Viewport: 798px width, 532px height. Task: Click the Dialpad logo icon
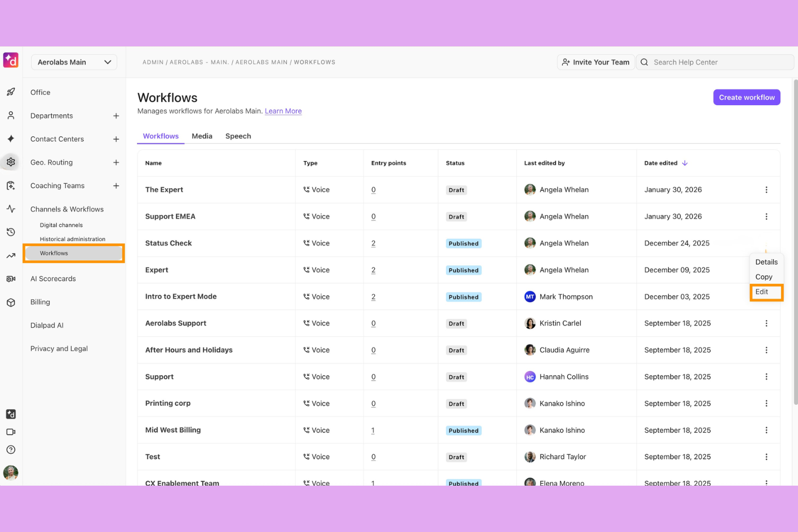tap(11, 60)
